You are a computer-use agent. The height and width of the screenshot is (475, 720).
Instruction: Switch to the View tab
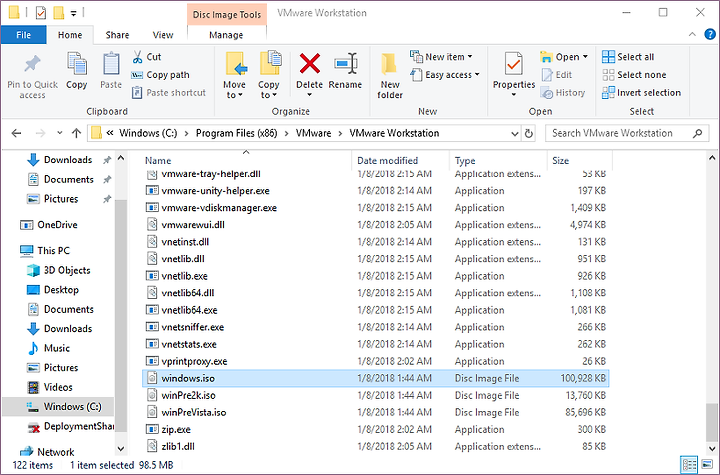click(x=163, y=35)
